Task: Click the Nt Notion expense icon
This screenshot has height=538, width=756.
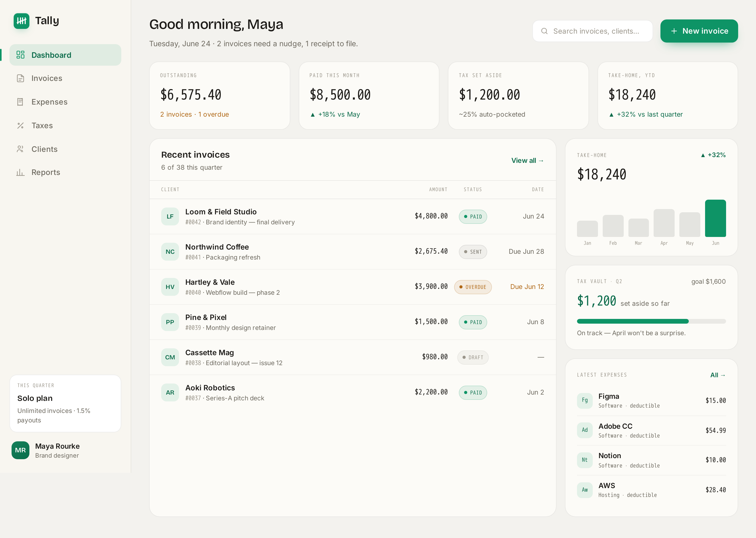Action: coord(585,460)
